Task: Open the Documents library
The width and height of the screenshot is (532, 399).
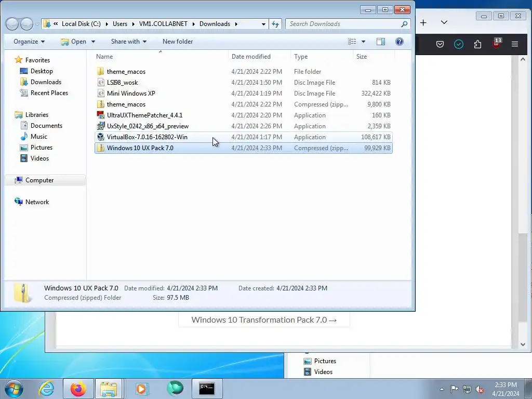Action: coord(46,126)
